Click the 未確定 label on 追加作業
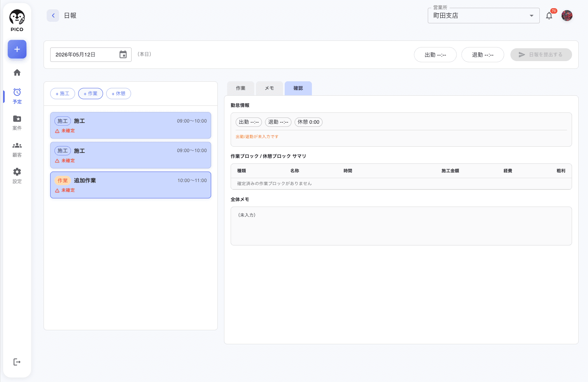This screenshot has height=382, width=588. click(68, 191)
